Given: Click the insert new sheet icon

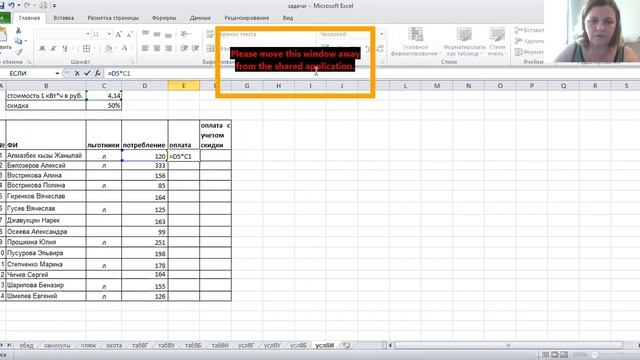Looking at the screenshot, I should tap(346, 345).
